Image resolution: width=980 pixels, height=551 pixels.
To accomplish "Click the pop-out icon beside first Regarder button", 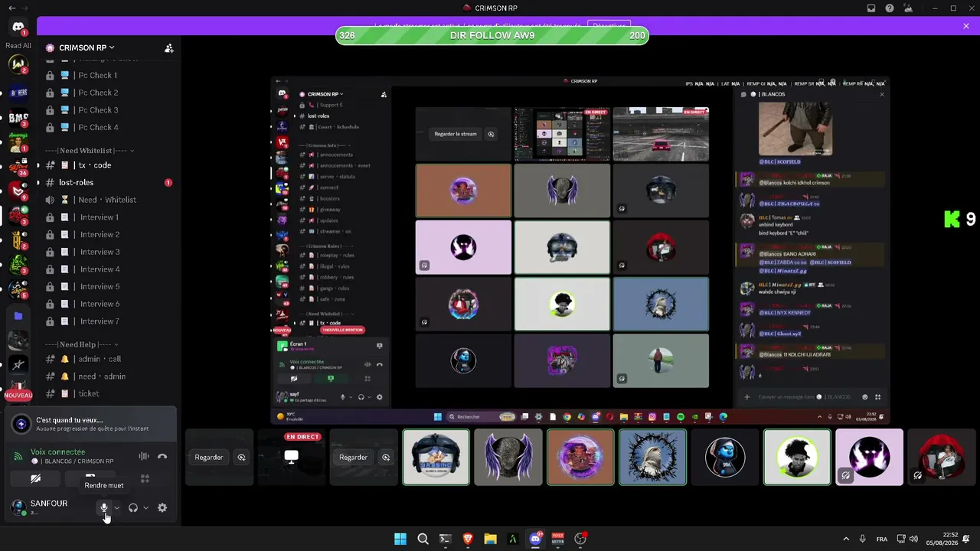I will tap(241, 458).
